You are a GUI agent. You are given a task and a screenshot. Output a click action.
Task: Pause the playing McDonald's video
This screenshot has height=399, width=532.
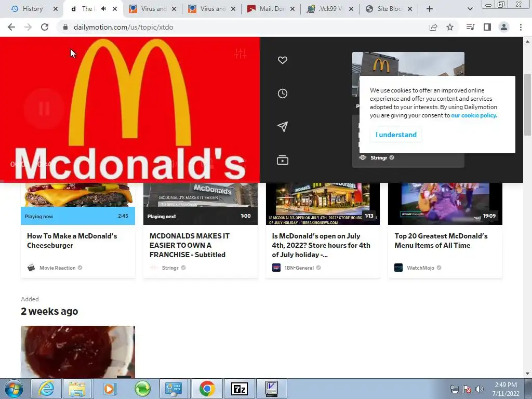[44, 109]
